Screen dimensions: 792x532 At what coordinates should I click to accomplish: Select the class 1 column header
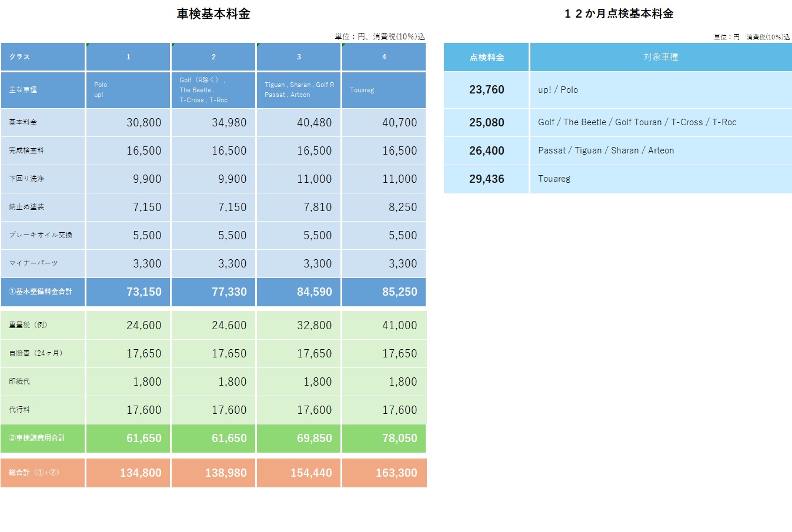tap(128, 57)
